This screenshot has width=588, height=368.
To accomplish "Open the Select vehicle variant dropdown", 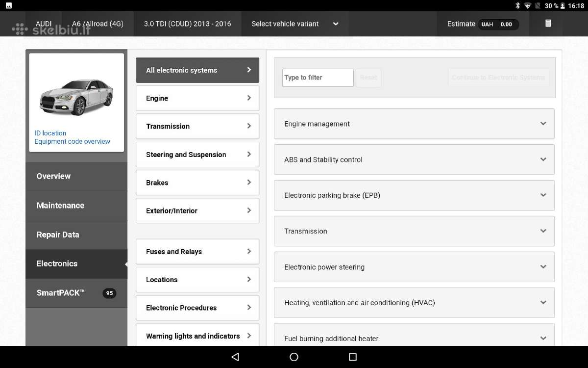I will [294, 24].
